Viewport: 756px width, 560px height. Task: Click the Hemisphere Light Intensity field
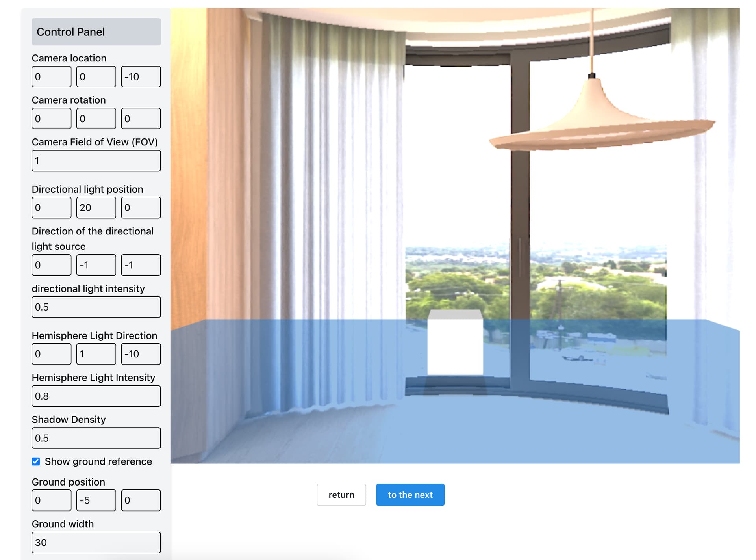pyautogui.click(x=96, y=396)
